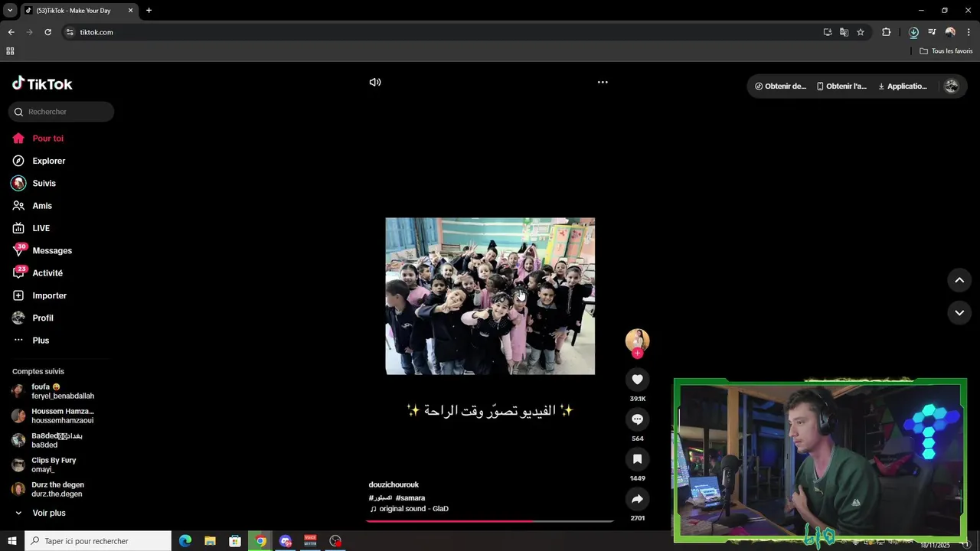Click Applicatio... download button

pos(902,86)
